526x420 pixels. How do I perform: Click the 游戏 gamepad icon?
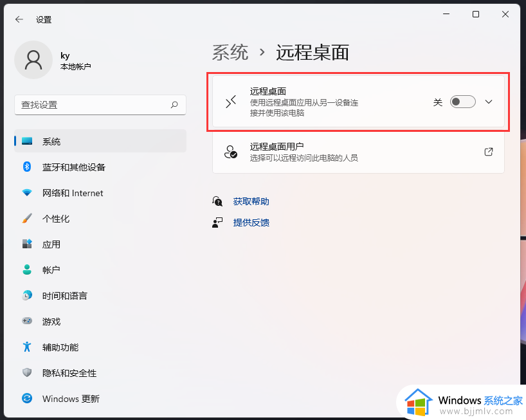[x=27, y=321]
